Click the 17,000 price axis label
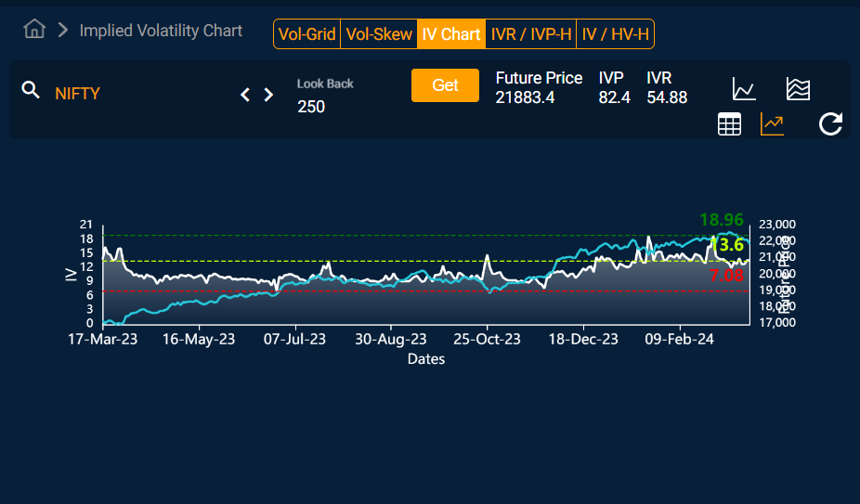 click(x=777, y=322)
